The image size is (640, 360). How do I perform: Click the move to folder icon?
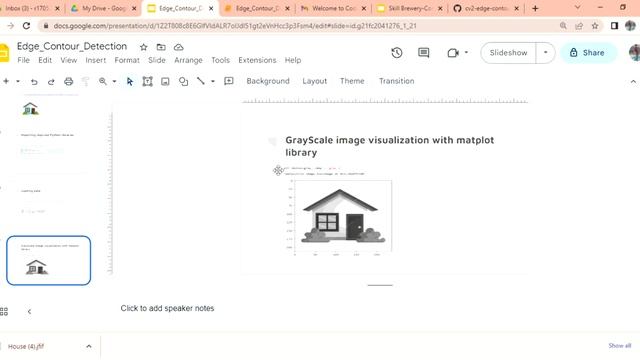click(161, 47)
